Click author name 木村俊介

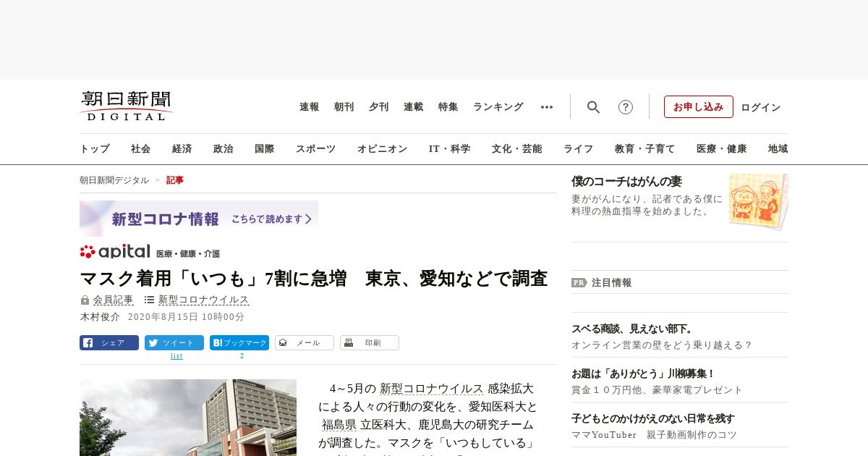point(99,317)
